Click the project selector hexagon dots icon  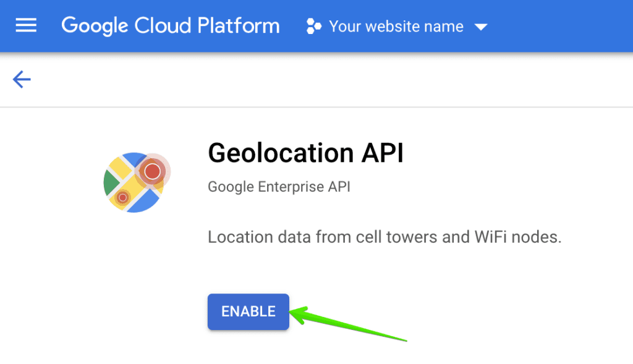314,27
